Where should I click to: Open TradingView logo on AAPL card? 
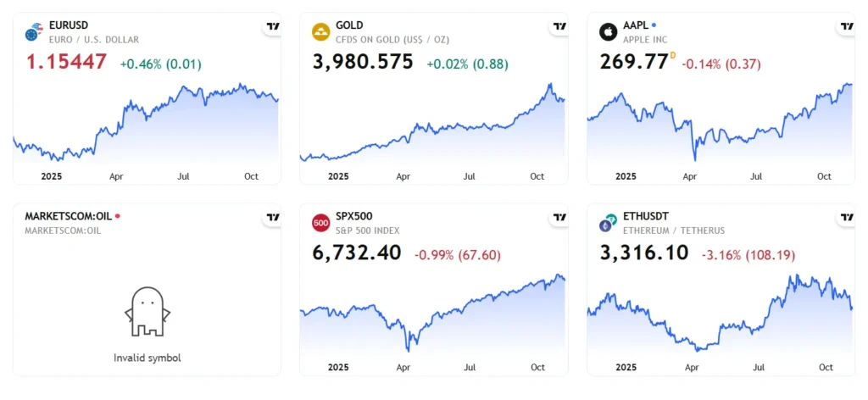point(846,27)
